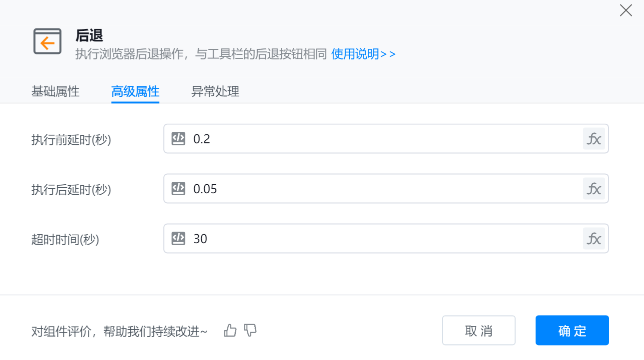Screen dimensions: 644x360
Task: Click the 超时时间(秒) field label
Action: (x=65, y=240)
